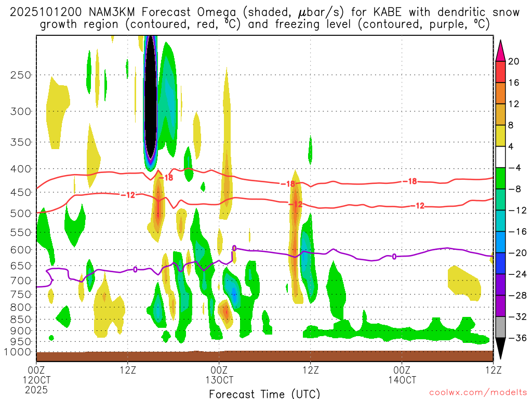Click the colorbar value label 4
Image resolution: width=532 pixels, height=399 pixels.
[511, 147]
